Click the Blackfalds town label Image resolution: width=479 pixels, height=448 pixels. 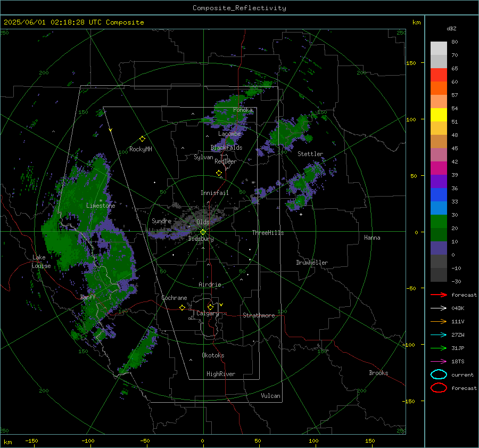click(226, 148)
